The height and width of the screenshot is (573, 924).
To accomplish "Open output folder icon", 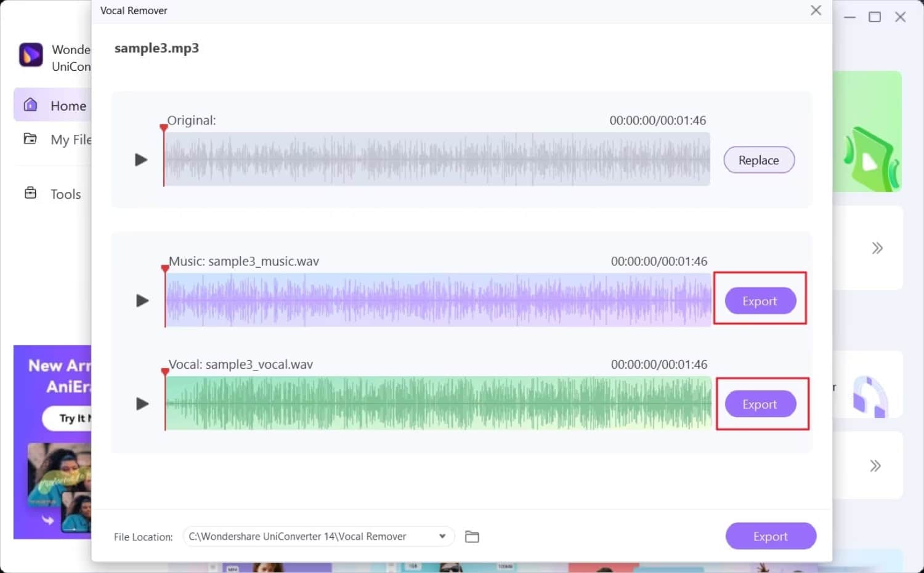I will (x=472, y=537).
